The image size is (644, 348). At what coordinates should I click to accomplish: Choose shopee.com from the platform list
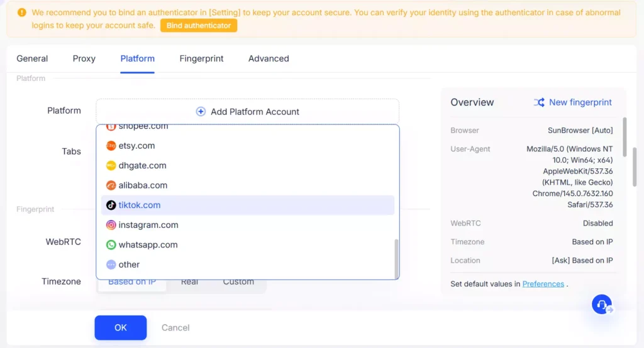(143, 127)
